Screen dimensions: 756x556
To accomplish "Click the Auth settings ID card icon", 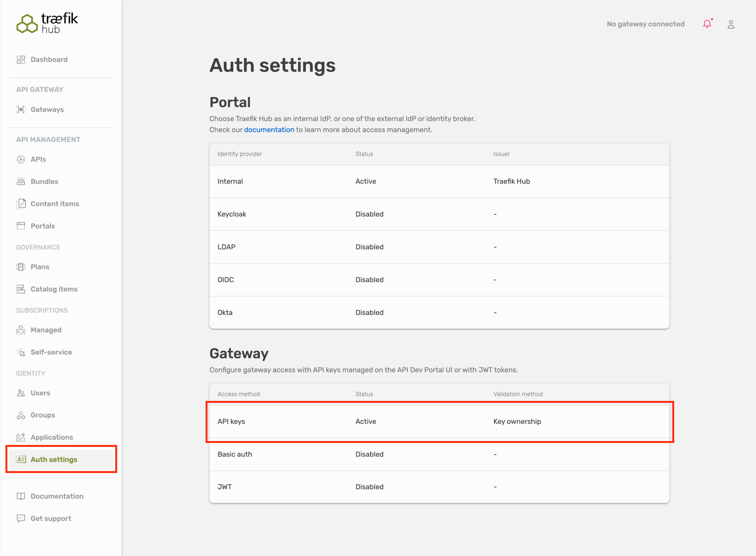I will pos(21,459).
